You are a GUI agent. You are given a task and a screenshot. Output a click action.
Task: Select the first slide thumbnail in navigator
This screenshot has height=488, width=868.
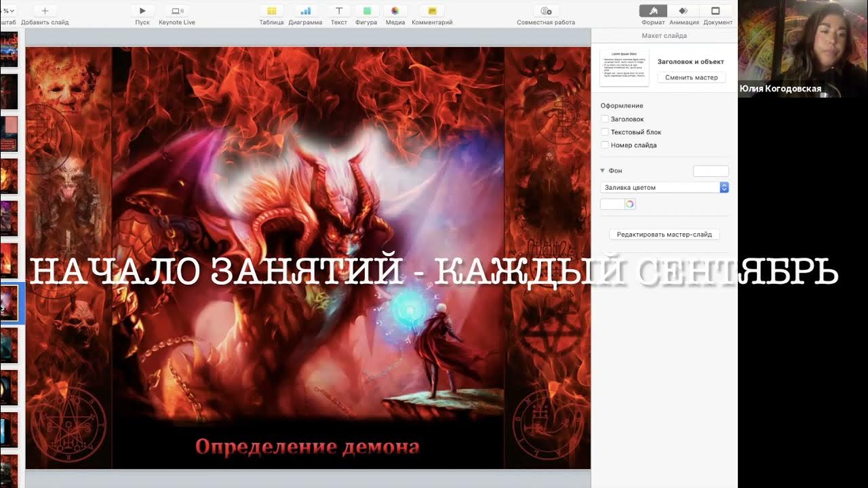click(9, 49)
